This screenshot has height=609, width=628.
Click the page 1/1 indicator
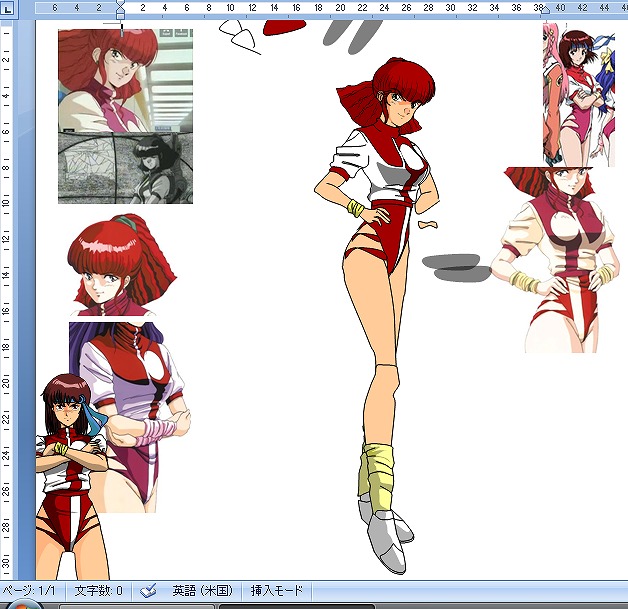point(26,591)
